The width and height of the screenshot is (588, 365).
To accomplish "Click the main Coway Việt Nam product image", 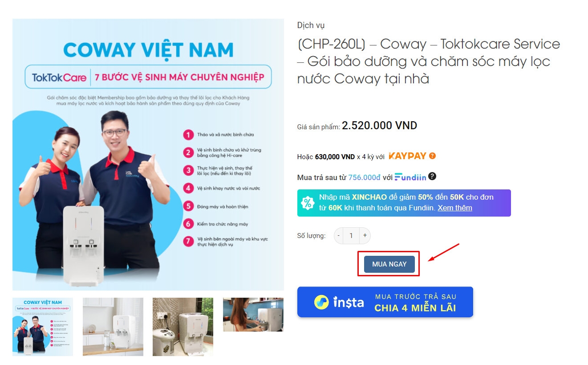I will coord(148,155).
